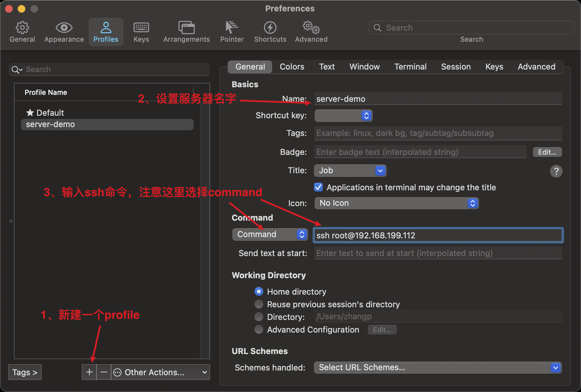The image size is (581, 392).
Task: Switch to the Appearance preferences pane
Action: point(64,32)
